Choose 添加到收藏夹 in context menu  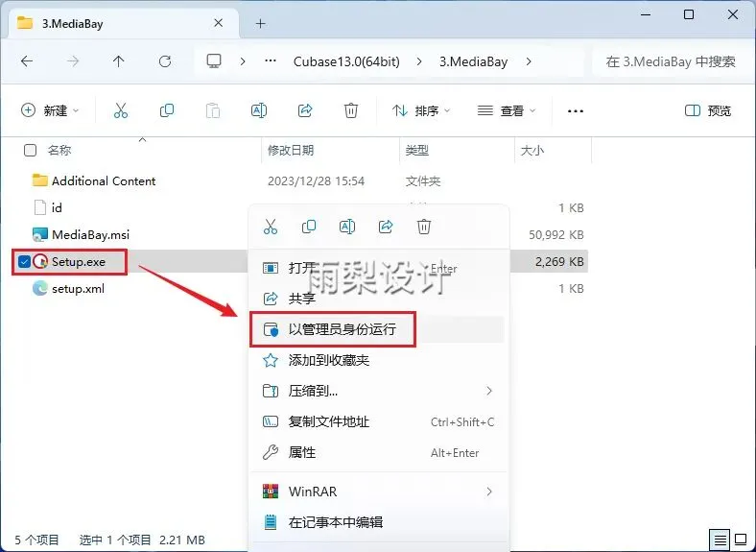click(379, 360)
